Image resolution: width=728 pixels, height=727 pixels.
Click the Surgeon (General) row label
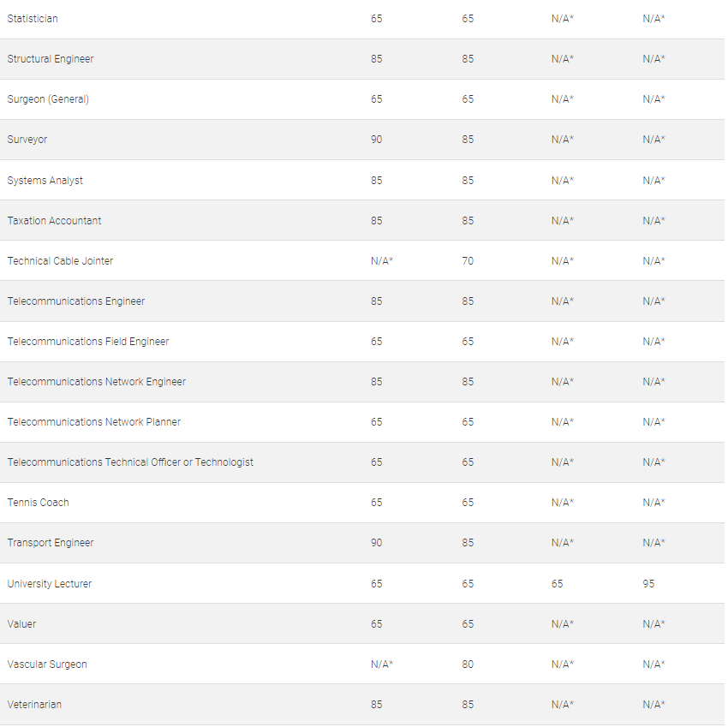pyautogui.click(x=48, y=99)
